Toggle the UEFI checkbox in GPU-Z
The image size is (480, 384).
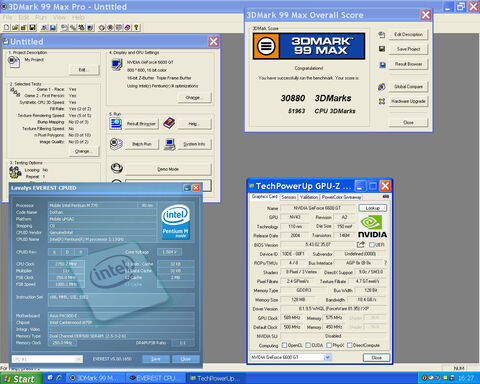[372, 245]
